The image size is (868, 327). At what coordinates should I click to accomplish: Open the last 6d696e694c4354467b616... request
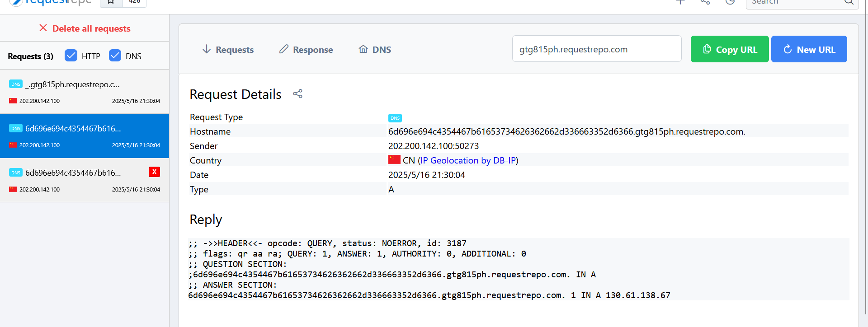pyautogui.click(x=85, y=180)
